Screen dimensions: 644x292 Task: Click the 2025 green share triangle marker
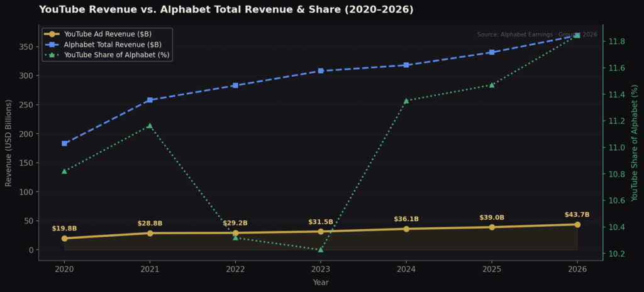point(492,85)
